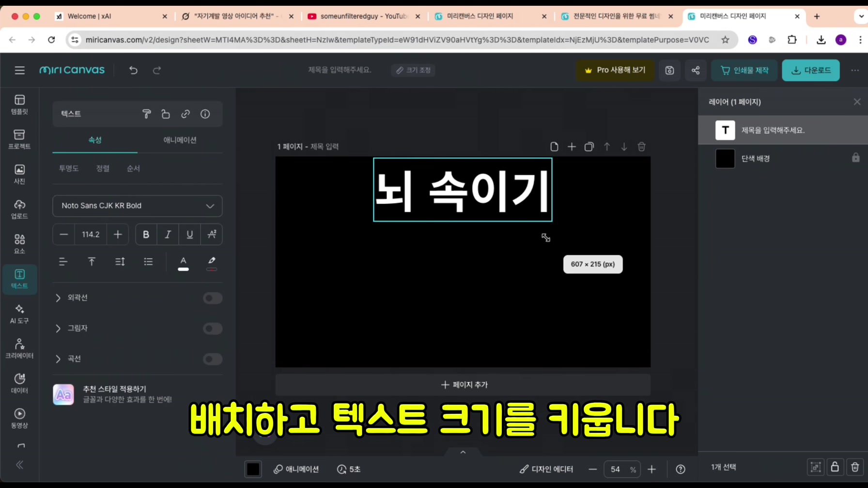Expand the bottom page panel chevron
The height and width of the screenshot is (488, 868).
click(x=463, y=452)
